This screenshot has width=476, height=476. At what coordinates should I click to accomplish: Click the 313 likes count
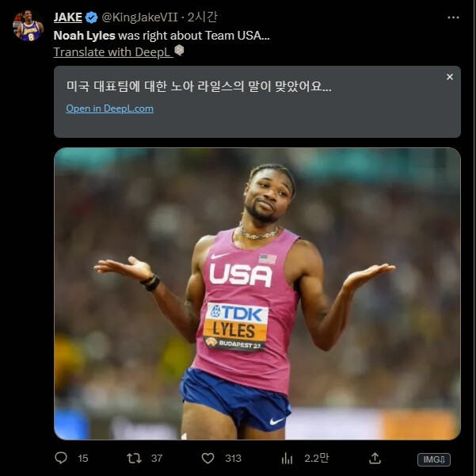tap(233, 458)
